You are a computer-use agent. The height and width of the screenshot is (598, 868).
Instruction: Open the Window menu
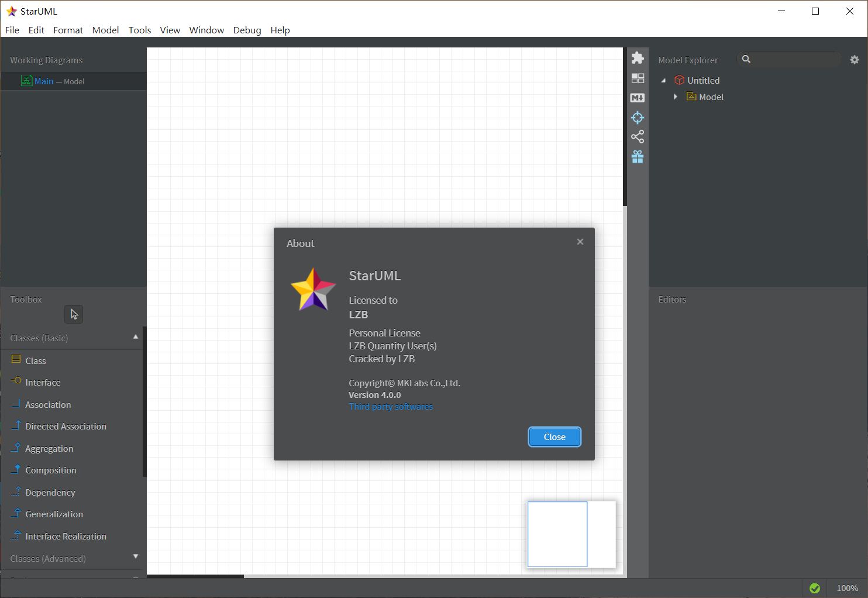206,30
